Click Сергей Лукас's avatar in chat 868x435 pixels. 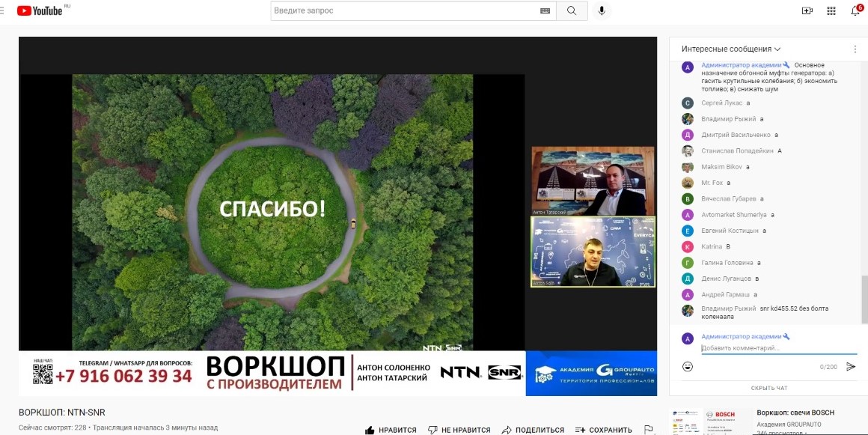pos(688,103)
